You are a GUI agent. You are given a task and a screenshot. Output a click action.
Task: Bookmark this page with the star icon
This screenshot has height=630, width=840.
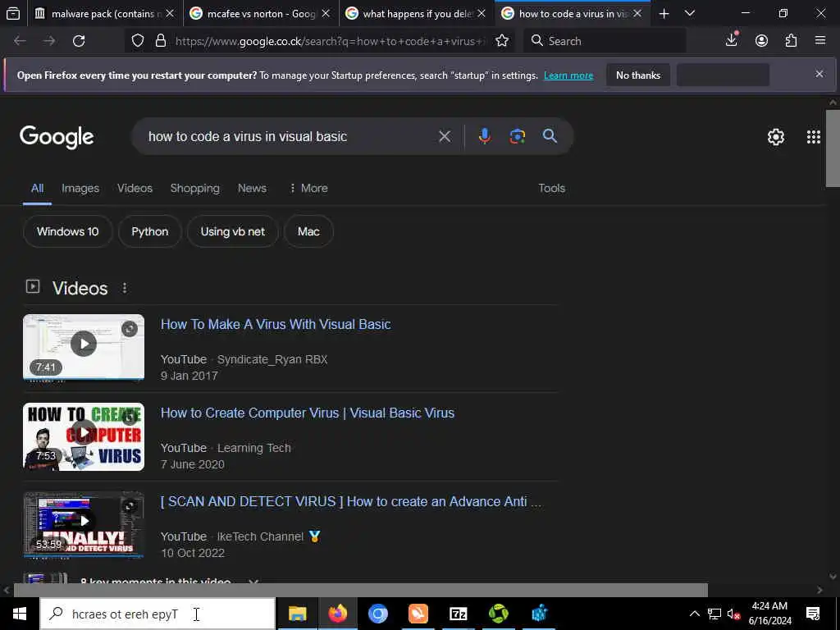point(502,41)
